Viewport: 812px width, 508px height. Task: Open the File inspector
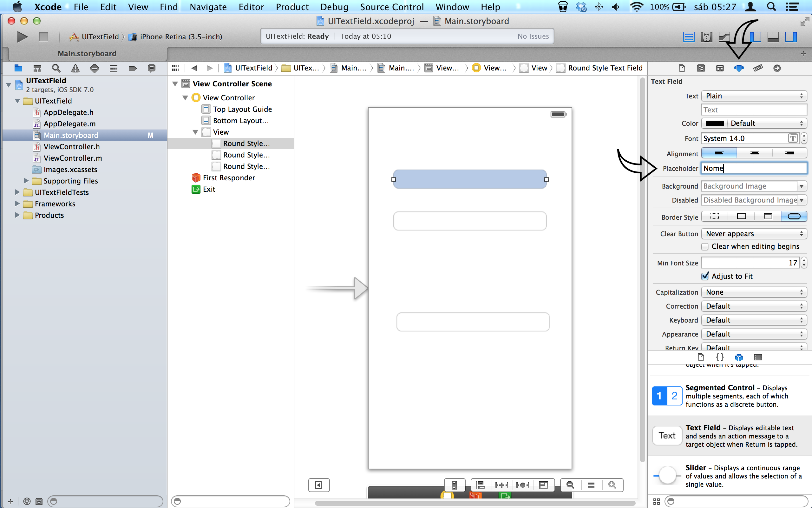coord(682,68)
